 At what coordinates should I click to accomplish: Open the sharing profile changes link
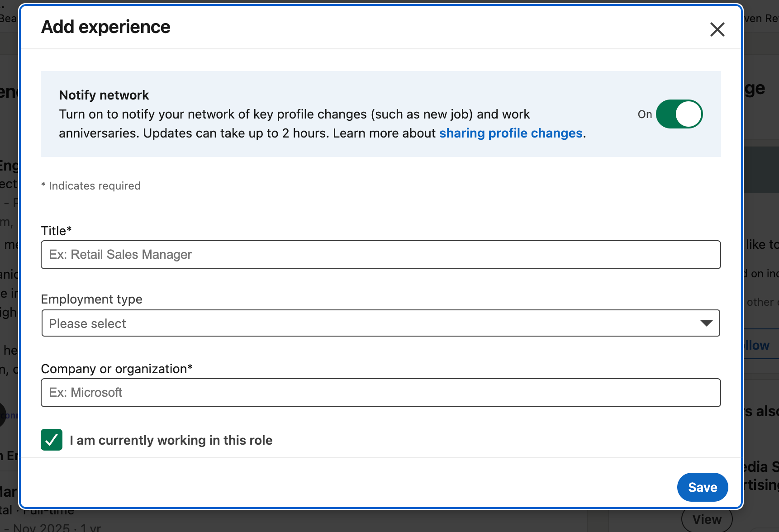pos(511,133)
